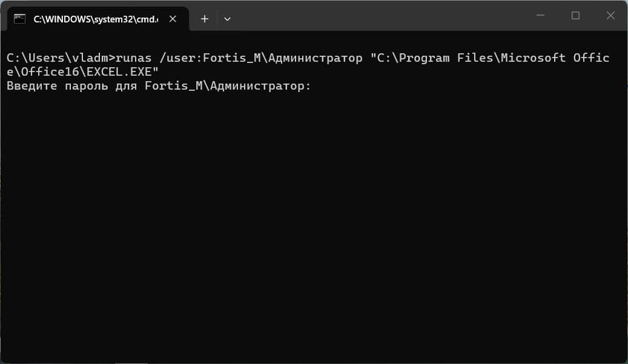Screen dimensions: 628x364
Task: Click the word runas in the command
Action: coord(134,58)
